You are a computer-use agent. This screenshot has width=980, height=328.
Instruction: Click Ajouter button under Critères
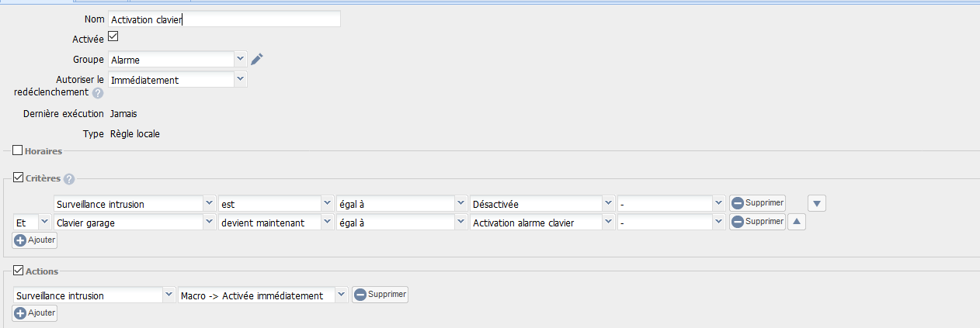[x=35, y=240]
